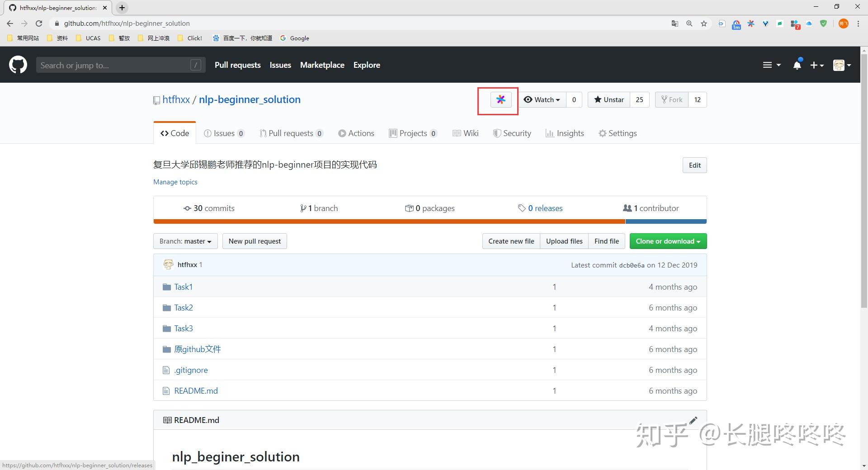Screen dimensions: 868x470
Task: Open Explore in top navigation
Action: point(367,65)
